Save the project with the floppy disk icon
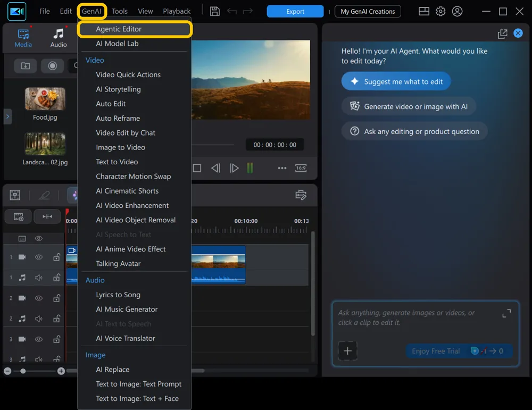532x410 pixels. point(214,11)
